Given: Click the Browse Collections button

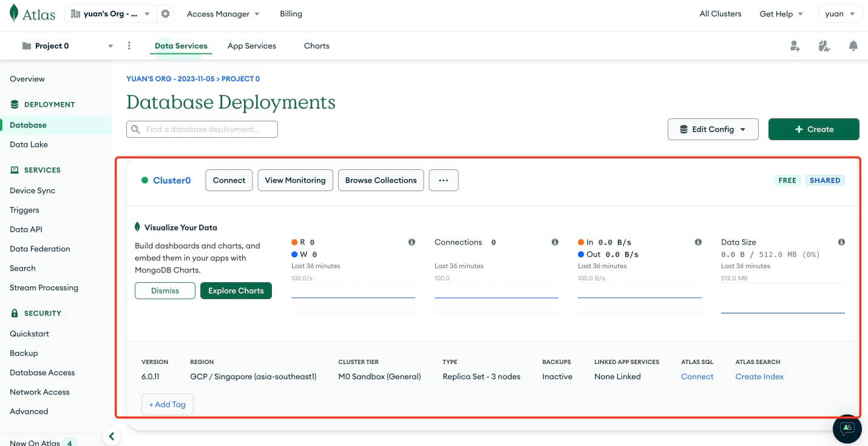Looking at the screenshot, I should (381, 180).
